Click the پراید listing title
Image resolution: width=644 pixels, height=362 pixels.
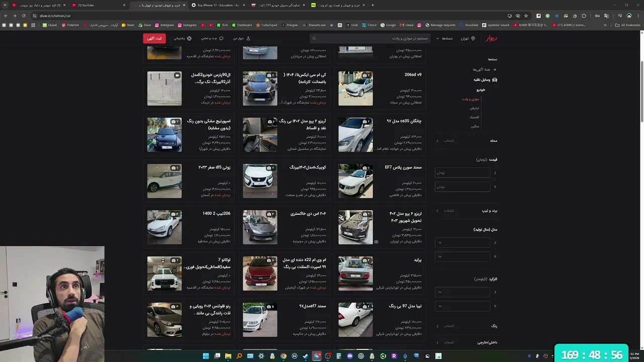click(418, 260)
